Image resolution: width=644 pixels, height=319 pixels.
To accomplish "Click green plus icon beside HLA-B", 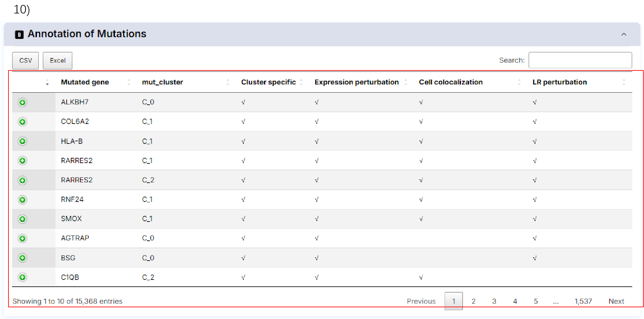I will coord(22,141).
